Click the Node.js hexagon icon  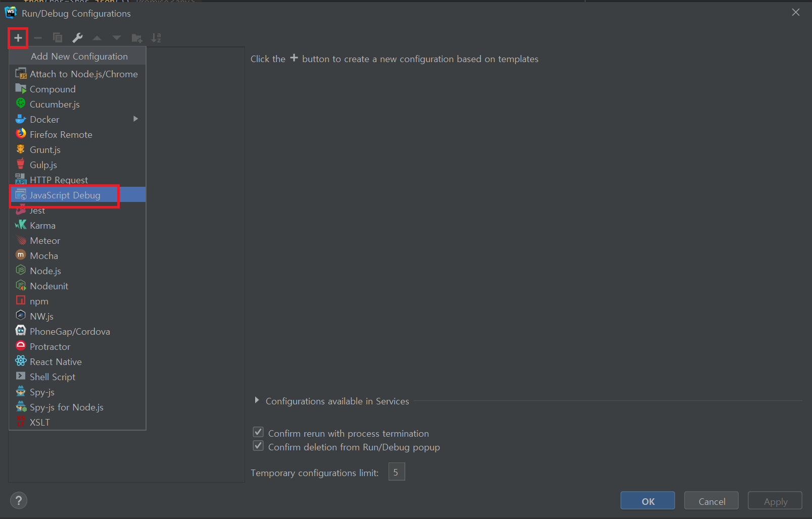click(21, 270)
